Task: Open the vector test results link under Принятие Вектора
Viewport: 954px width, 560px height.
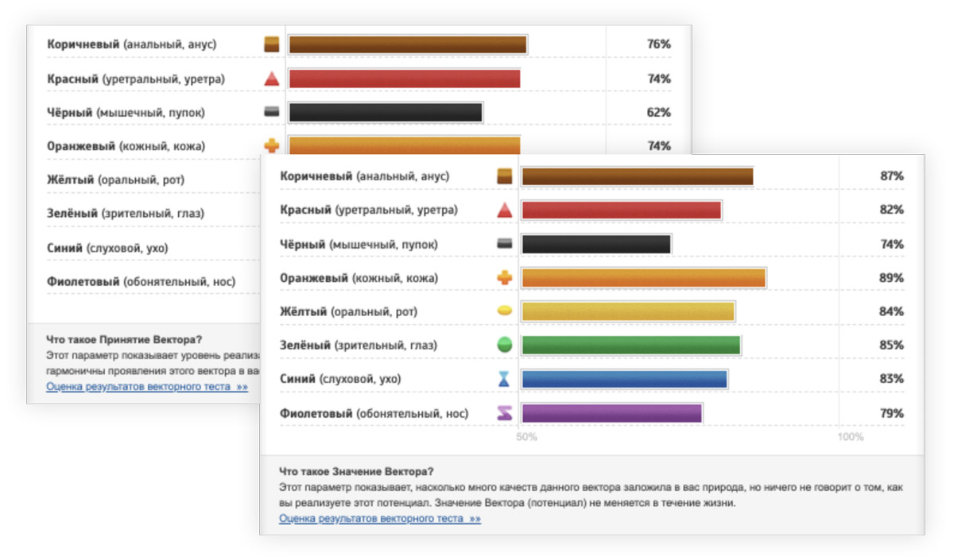Action: (x=147, y=387)
